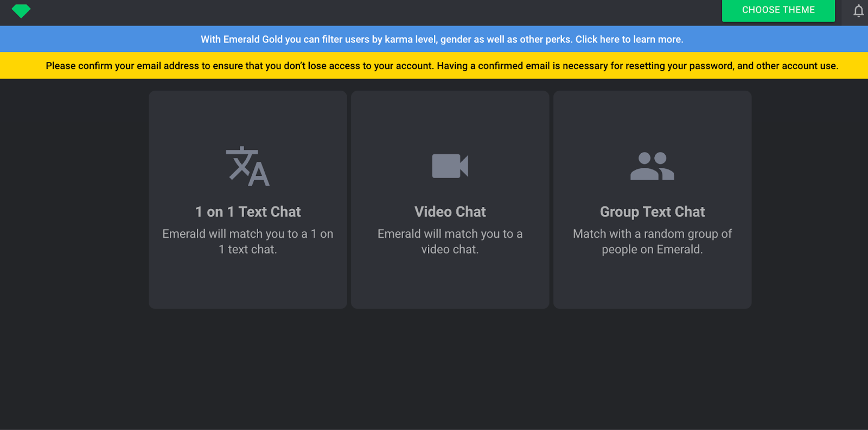Click the 'match you to a video chat' description
Image resolution: width=868 pixels, height=430 pixels.
[x=450, y=242]
